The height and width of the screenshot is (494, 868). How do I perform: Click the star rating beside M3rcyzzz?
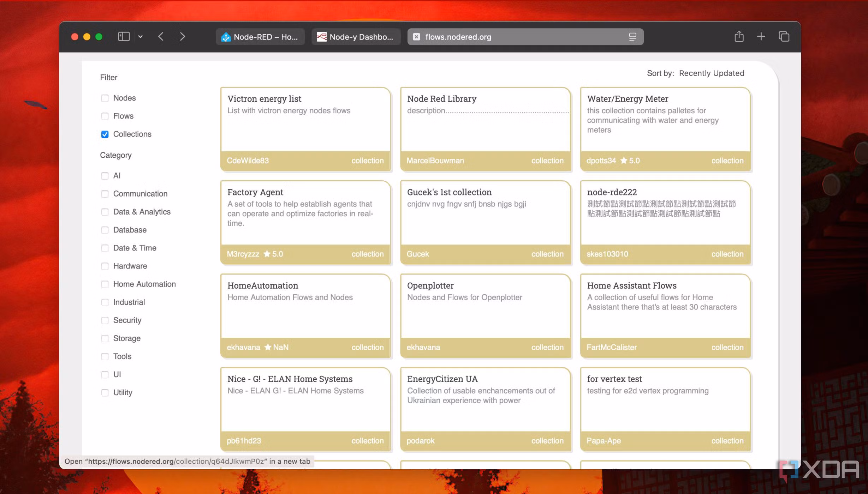coord(273,254)
